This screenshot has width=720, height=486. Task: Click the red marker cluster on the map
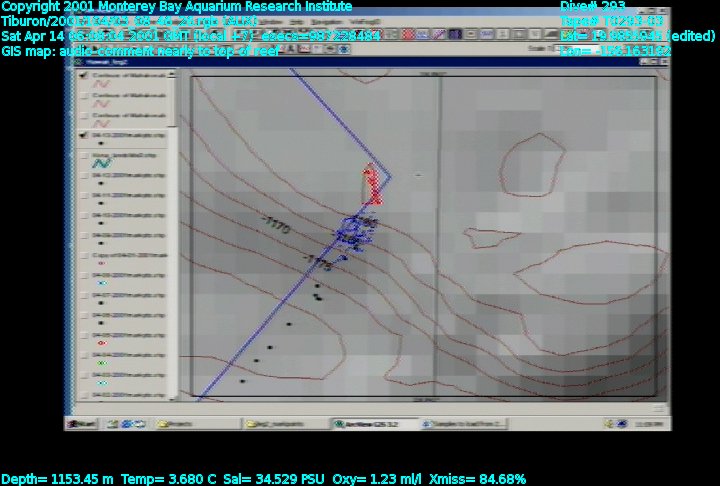(x=371, y=185)
